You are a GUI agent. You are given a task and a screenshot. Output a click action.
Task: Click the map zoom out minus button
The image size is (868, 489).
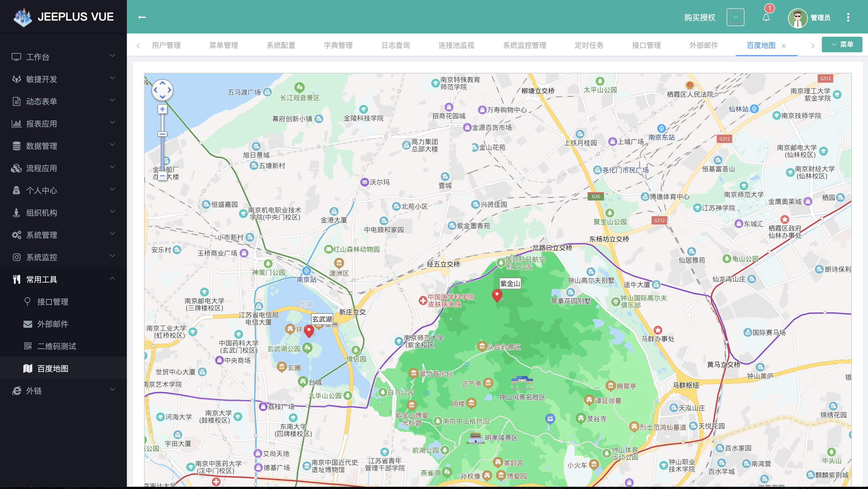(x=162, y=176)
